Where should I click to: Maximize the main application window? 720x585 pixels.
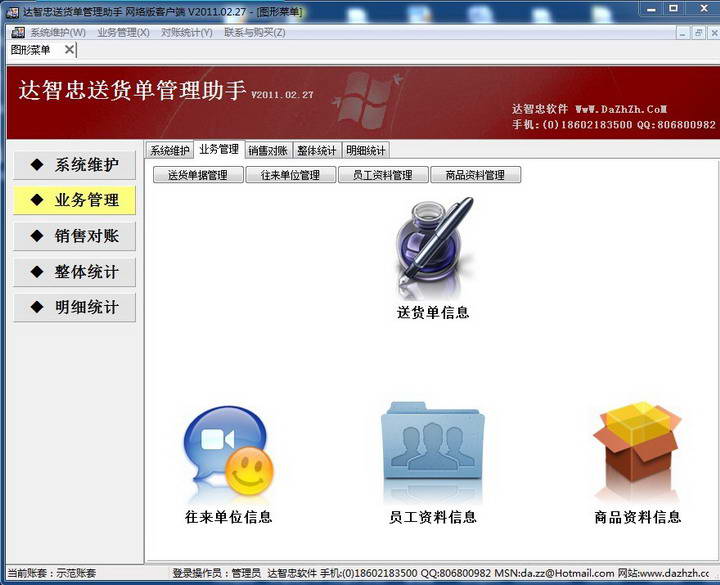tap(673, 8)
